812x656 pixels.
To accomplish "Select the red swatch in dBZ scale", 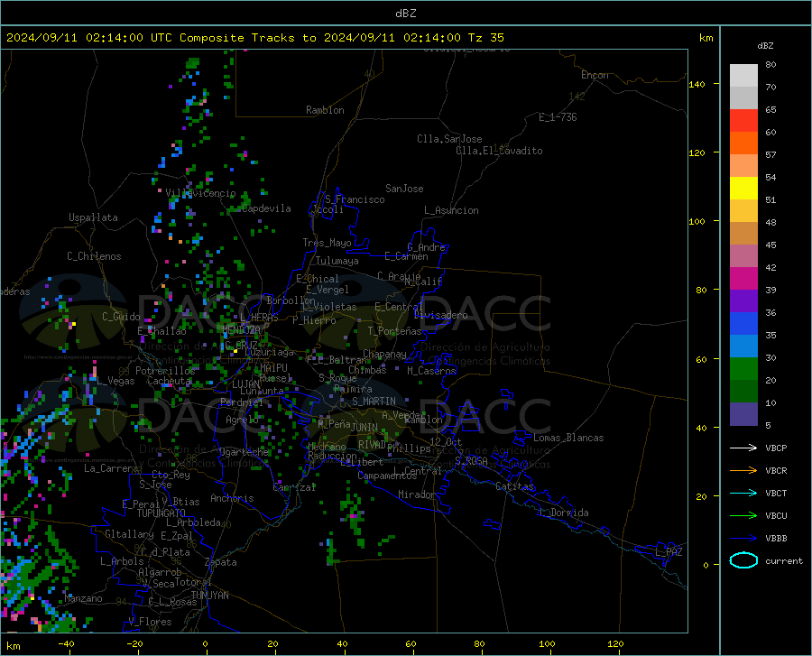I will (743, 121).
